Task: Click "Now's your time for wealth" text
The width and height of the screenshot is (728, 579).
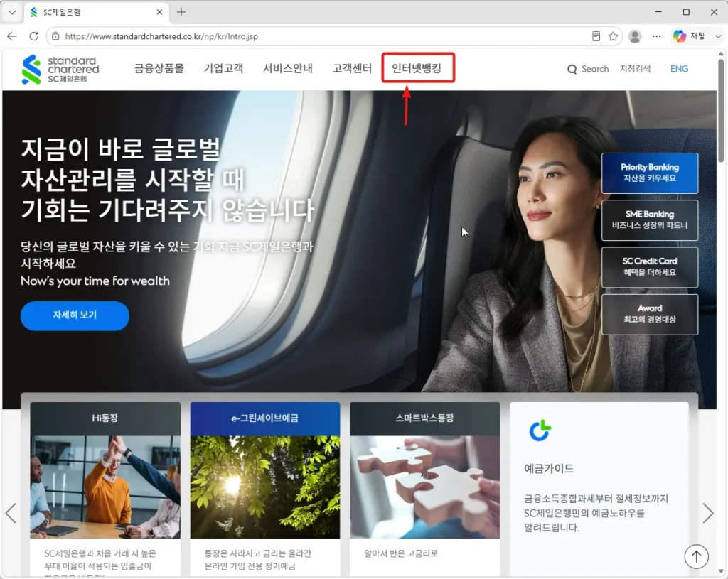Action: tap(95, 281)
